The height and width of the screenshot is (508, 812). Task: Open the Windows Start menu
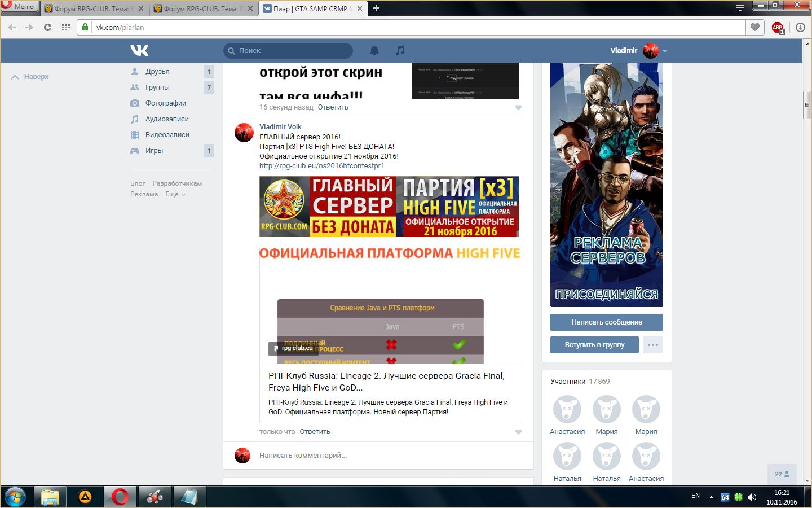[15, 497]
